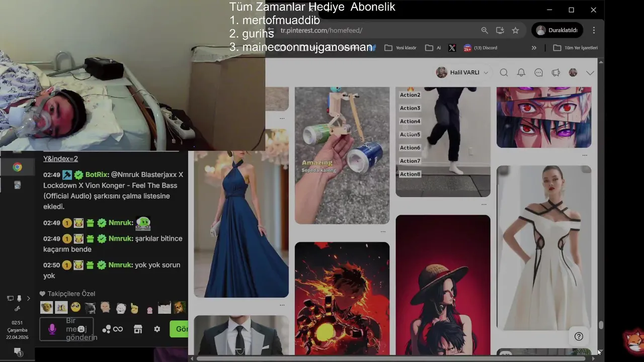Open the black suit and tie pin

point(241,335)
